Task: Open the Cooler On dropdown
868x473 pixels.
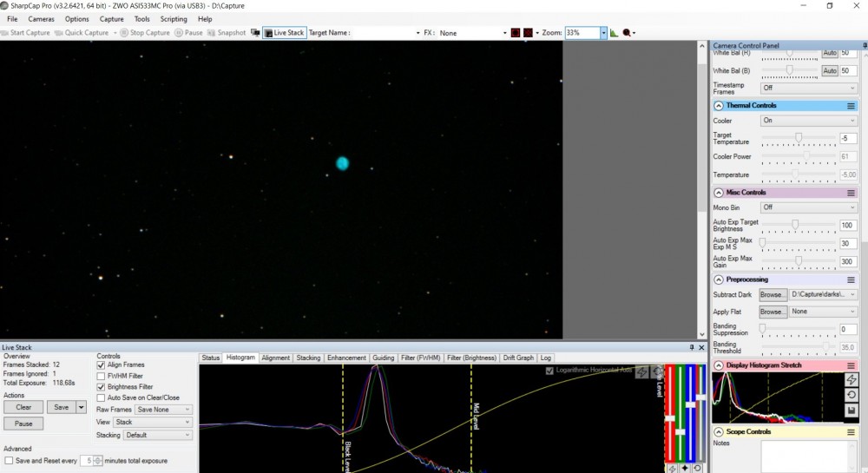Action: click(809, 121)
